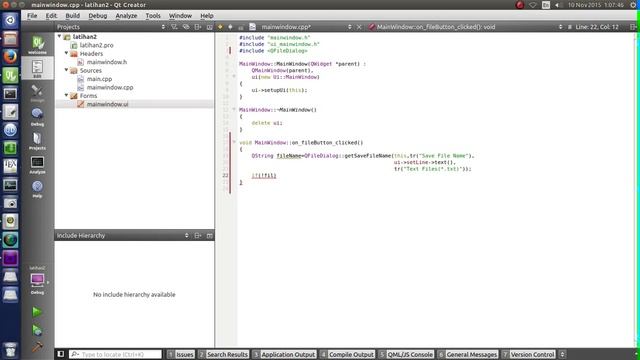The height and width of the screenshot is (360, 640).
Task: Show the Search Results pane
Action: click(x=223, y=354)
